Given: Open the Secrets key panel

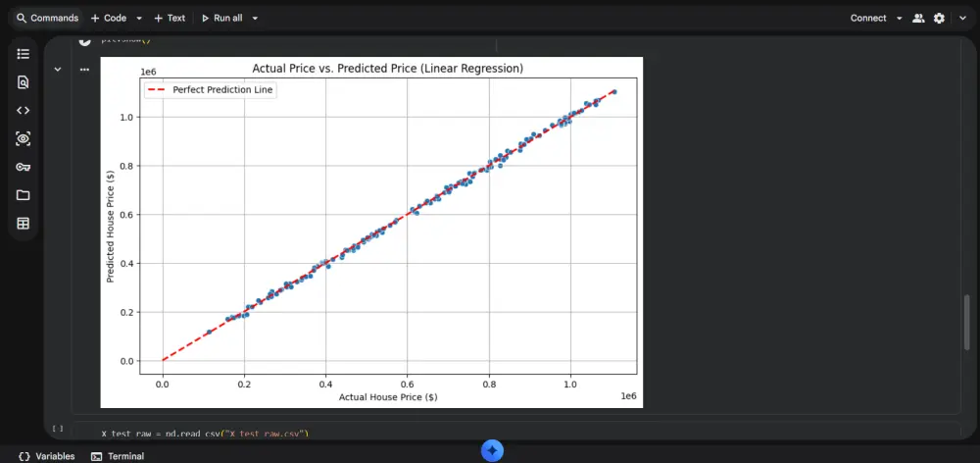Looking at the screenshot, I should point(24,167).
